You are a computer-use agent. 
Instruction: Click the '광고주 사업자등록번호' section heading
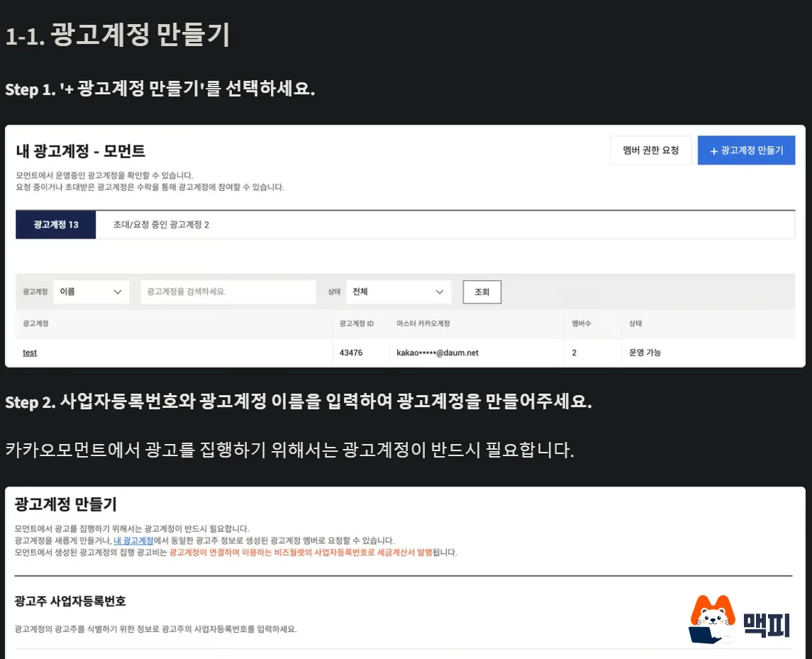tap(70, 601)
